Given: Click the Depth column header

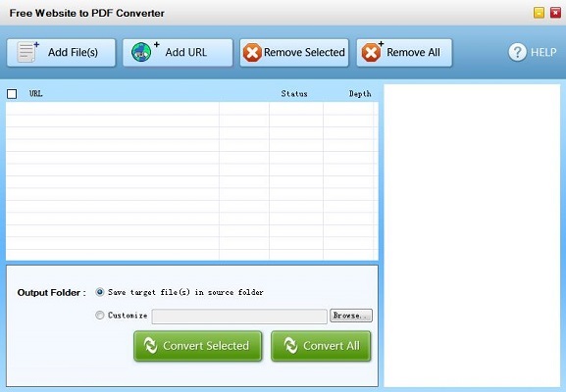Looking at the screenshot, I should pyautogui.click(x=360, y=94).
